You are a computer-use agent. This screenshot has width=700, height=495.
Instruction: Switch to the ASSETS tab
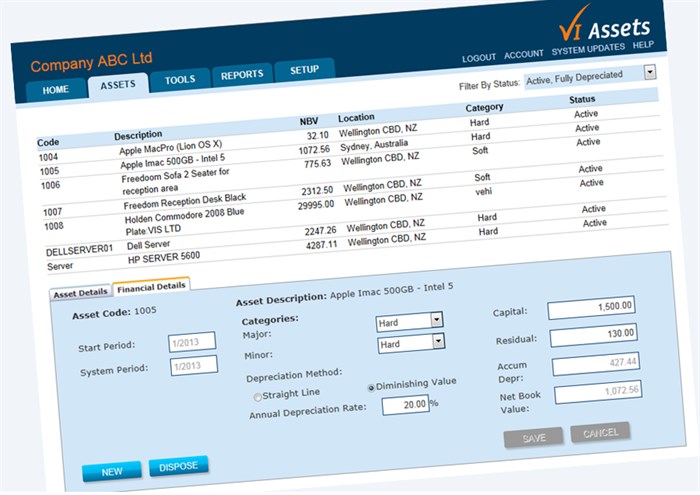118,84
